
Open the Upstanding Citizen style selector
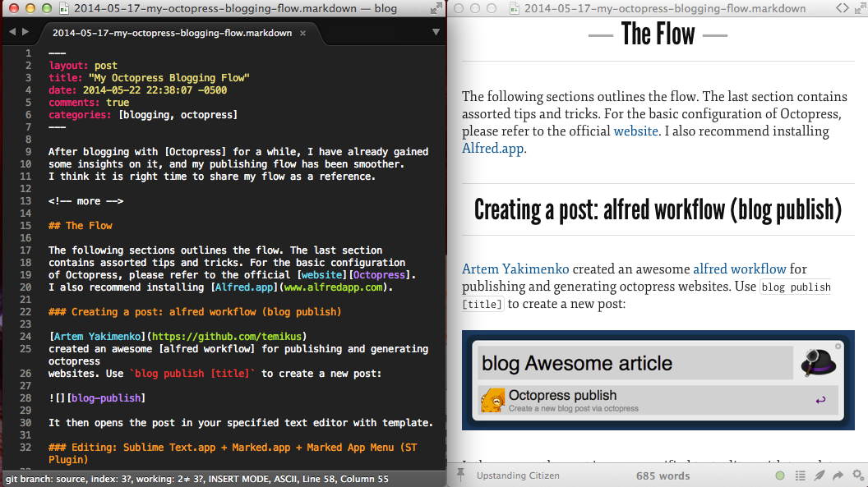(x=518, y=476)
